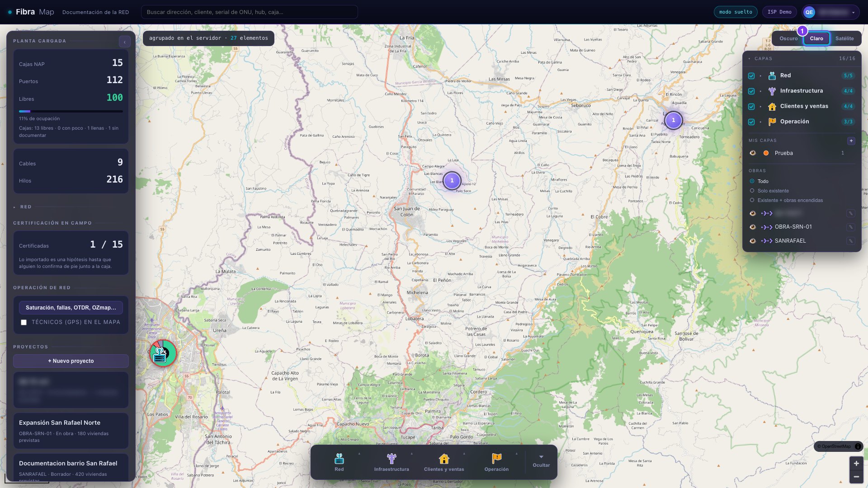Screen dimensions: 868x488
Task: Uncheck the Clientes y ventas layer checkbox
Action: pos(751,107)
